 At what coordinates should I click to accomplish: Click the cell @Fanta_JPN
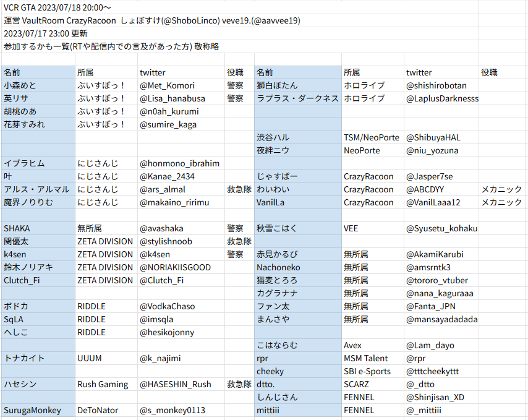(441, 306)
